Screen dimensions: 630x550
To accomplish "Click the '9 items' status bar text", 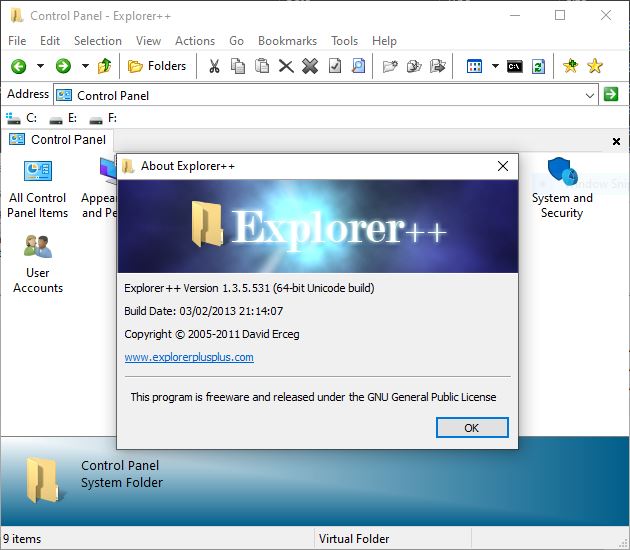I will click(22, 539).
